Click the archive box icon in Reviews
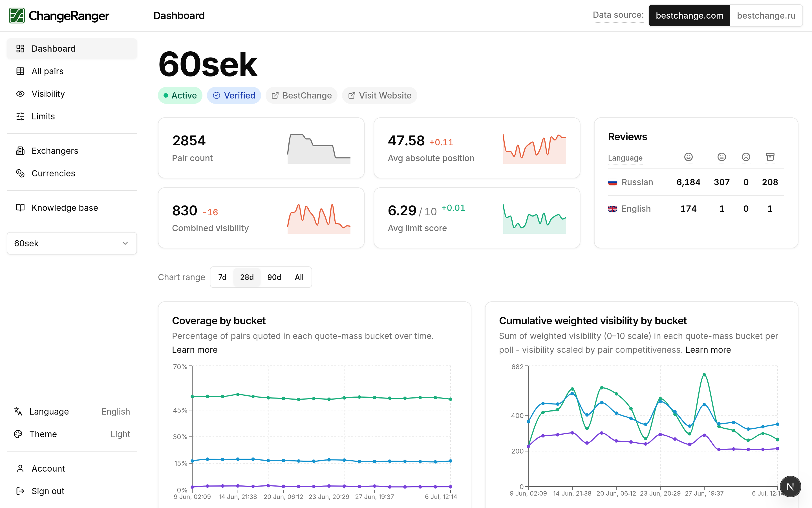The image size is (812, 508). pyautogui.click(x=770, y=157)
